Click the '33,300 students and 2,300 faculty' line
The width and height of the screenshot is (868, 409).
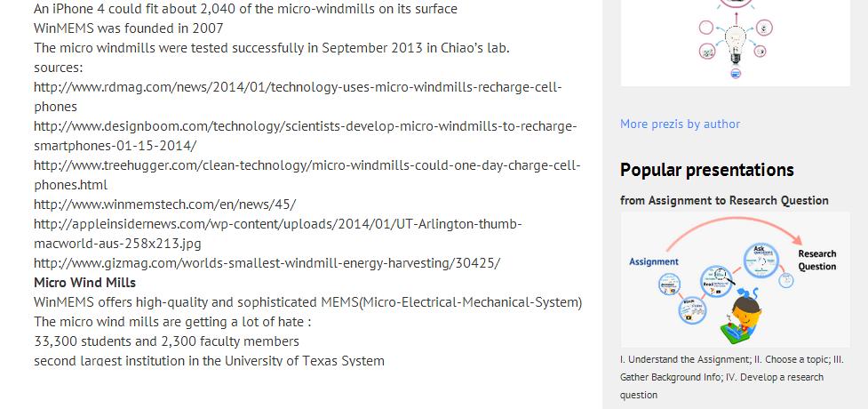(166, 341)
